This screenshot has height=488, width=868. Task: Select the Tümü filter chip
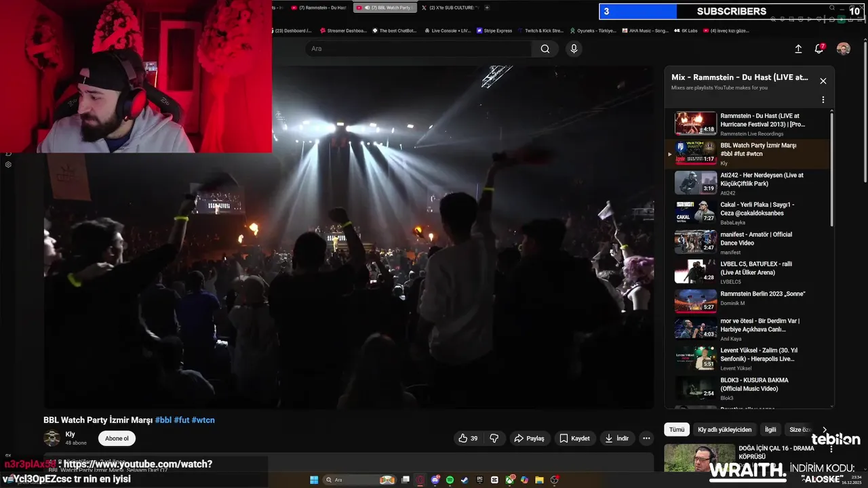pos(677,430)
